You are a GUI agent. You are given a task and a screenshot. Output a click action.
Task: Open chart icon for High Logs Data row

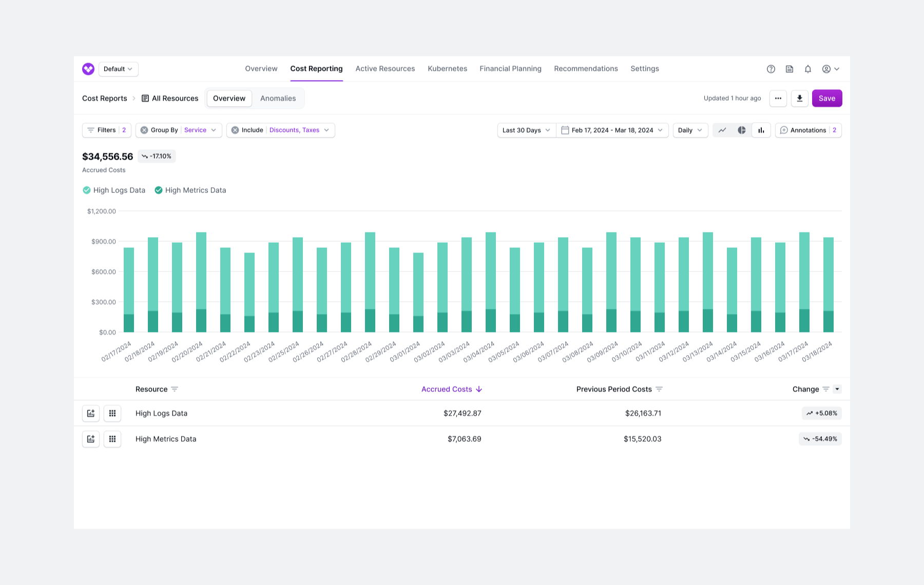click(91, 413)
